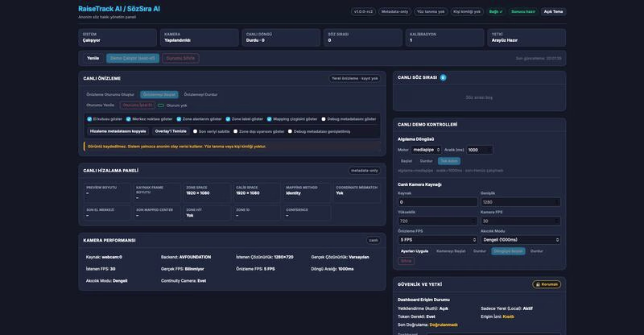Enable Debug metadatası genişletilmiş checkbox

tap(290, 131)
